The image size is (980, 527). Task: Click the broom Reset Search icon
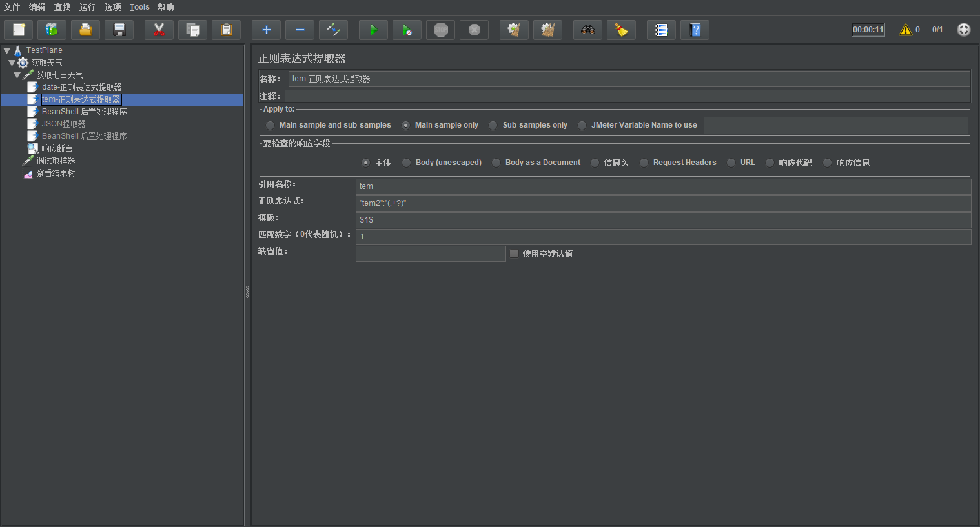pyautogui.click(x=621, y=30)
